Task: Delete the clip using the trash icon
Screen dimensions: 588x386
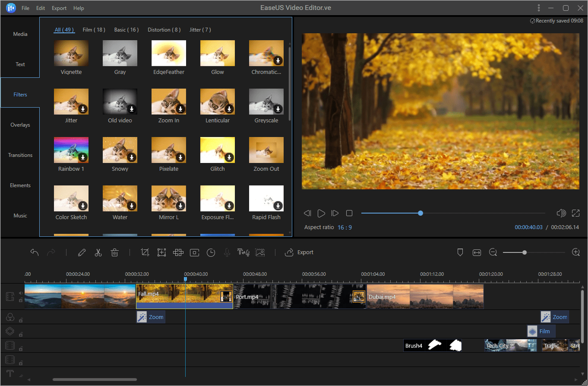Action: pyautogui.click(x=114, y=252)
